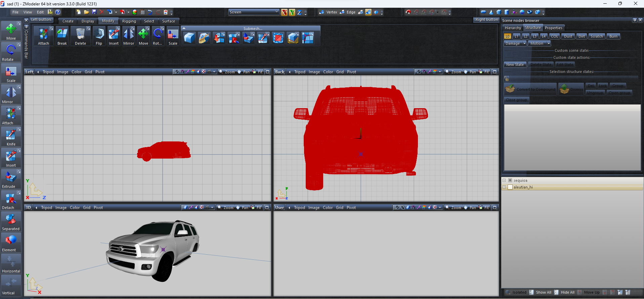
Task: Open the Screen coordinate system dropdown
Action: coord(254,12)
